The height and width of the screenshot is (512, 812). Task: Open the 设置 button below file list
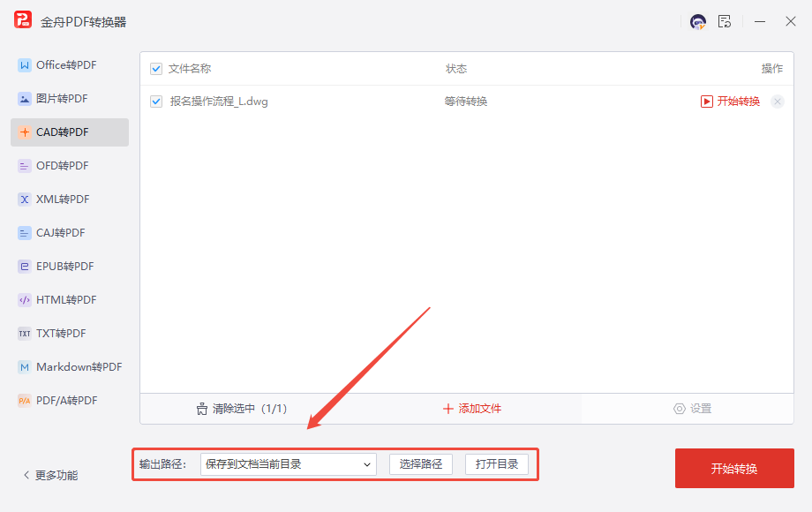(x=692, y=409)
